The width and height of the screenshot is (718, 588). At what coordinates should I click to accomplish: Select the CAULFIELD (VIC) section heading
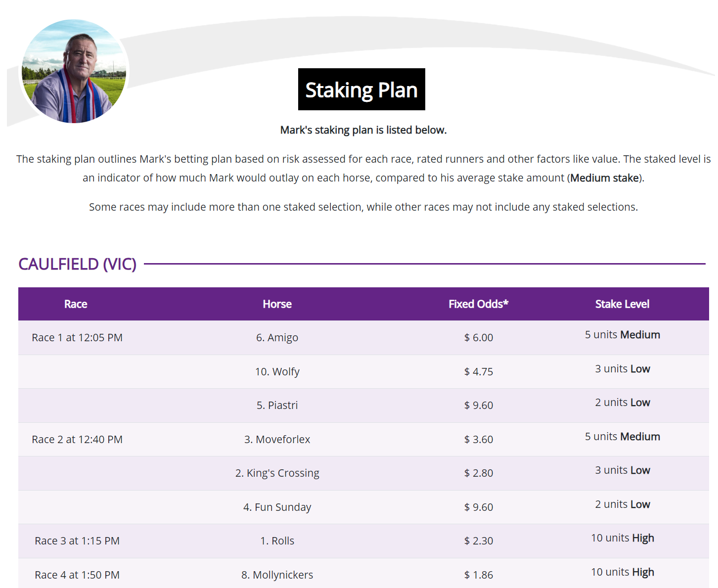coord(78,264)
